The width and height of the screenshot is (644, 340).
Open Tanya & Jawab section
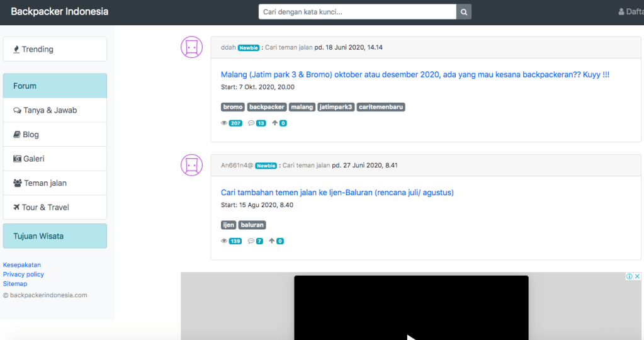(55, 110)
